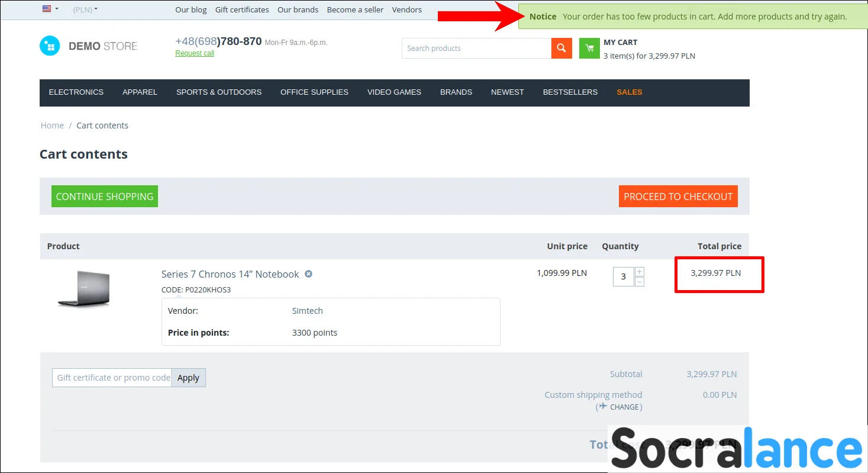Click the Continue Shopping button
Image resolution: width=868 pixels, height=473 pixels.
point(105,197)
